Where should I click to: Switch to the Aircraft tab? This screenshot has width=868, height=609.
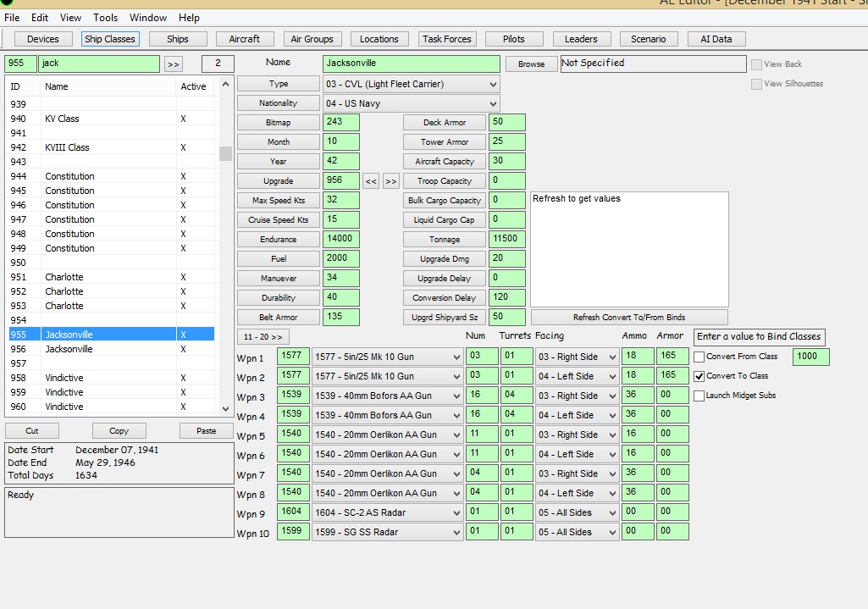click(x=244, y=39)
